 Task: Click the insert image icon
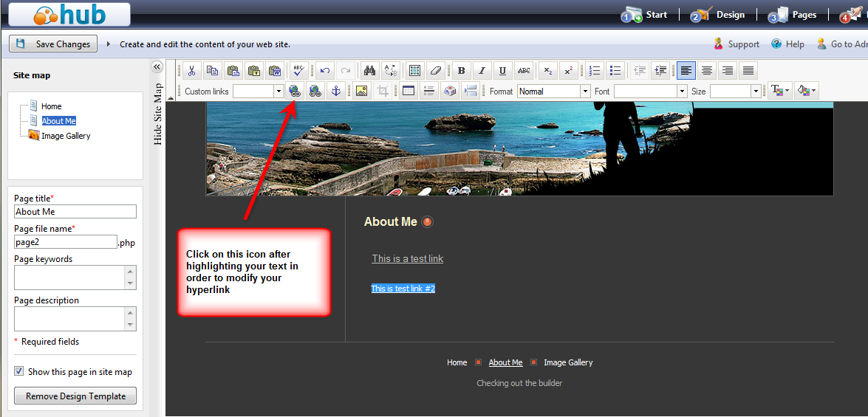click(x=361, y=91)
